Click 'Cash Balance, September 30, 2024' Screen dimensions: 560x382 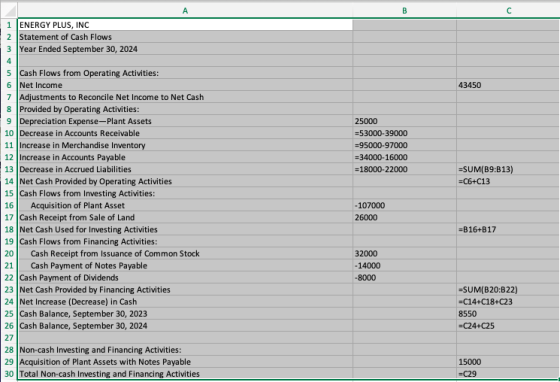coord(185,326)
